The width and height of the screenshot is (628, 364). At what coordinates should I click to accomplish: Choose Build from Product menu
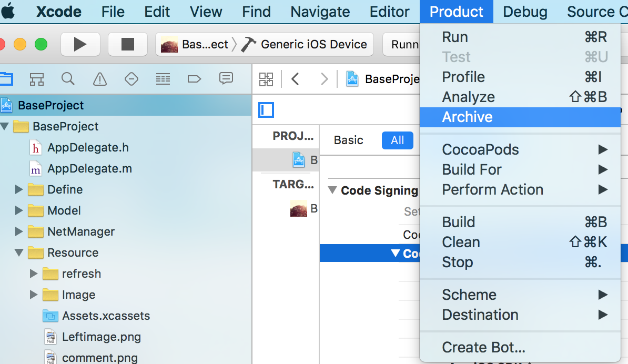(x=520, y=222)
